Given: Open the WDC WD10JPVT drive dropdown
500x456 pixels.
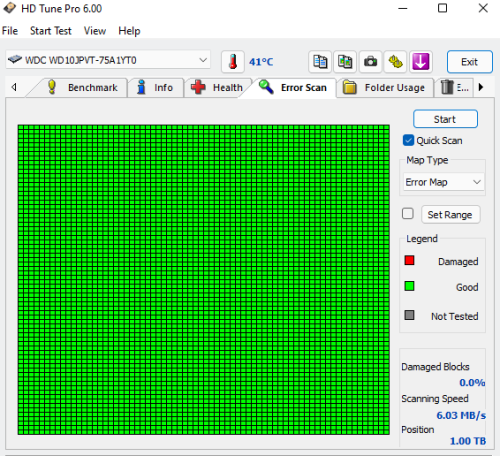Looking at the screenshot, I should pyautogui.click(x=108, y=60).
